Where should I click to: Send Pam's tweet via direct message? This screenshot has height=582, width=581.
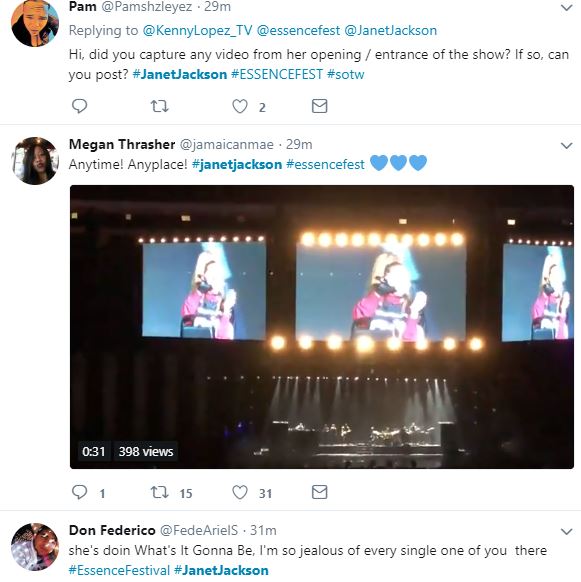click(319, 106)
